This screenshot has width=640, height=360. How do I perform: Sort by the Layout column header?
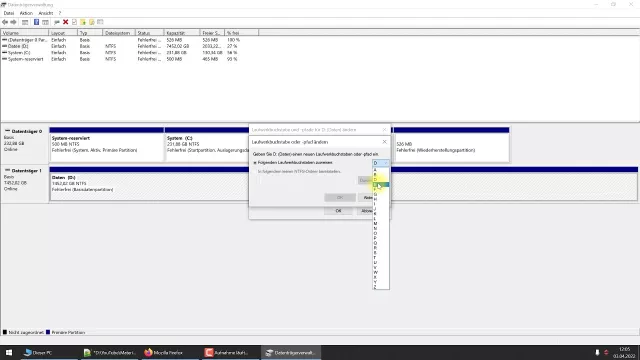pyautogui.click(x=62, y=33)
